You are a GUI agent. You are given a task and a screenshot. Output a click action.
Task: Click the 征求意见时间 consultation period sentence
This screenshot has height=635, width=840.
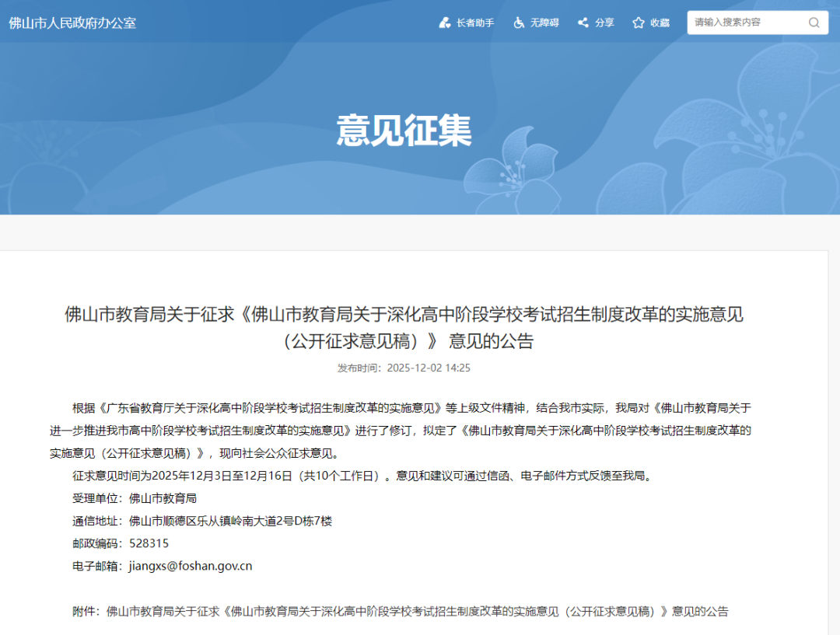point(361,476)
